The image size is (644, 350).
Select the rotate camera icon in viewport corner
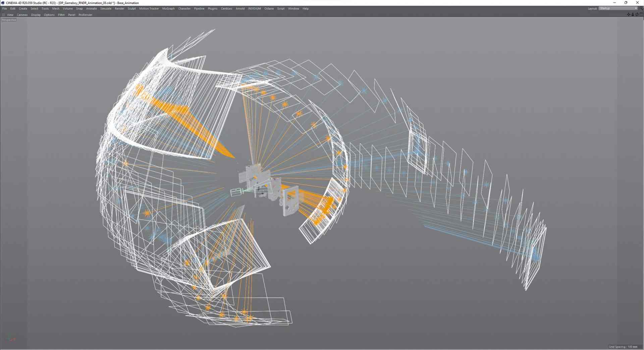click(x=637, y=14)
